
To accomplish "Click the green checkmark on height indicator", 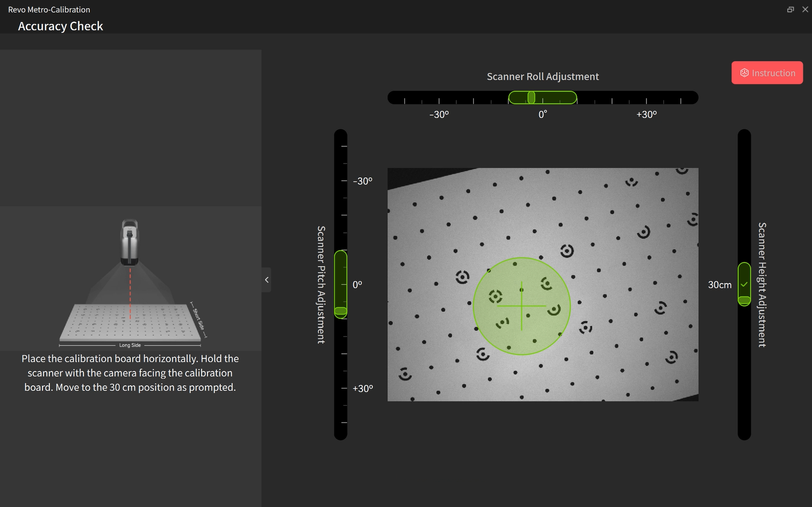I will coord(744,284).
